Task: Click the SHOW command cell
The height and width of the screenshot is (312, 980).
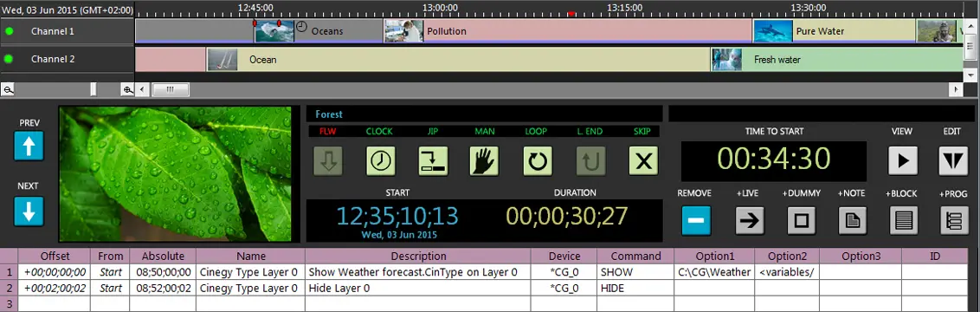Action: [x=635, y=272]
